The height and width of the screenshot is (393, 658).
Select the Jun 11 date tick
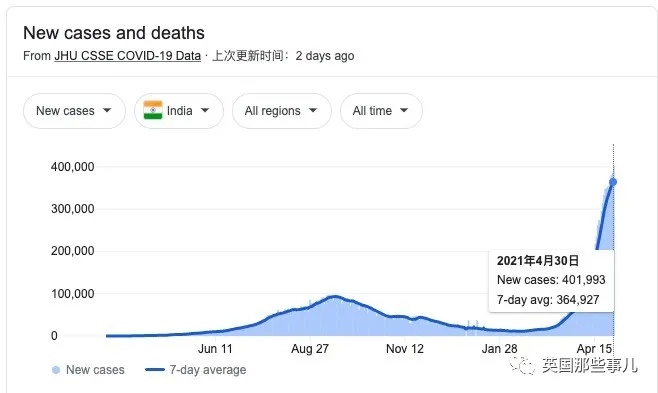pyautogui.click(x=215, y=349)
